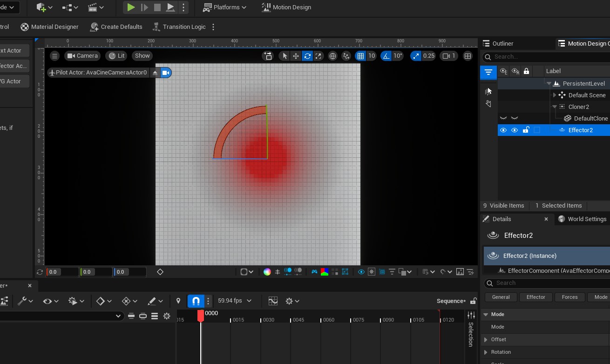610x364 pixels.
Task: Open the cinematics clapperboard dropdown
Action: point(95,7)
